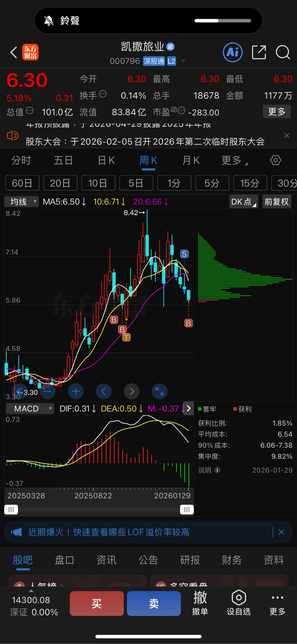Open chart settings gear icon
Screen dimensions: 297x644
coord(275,160)
